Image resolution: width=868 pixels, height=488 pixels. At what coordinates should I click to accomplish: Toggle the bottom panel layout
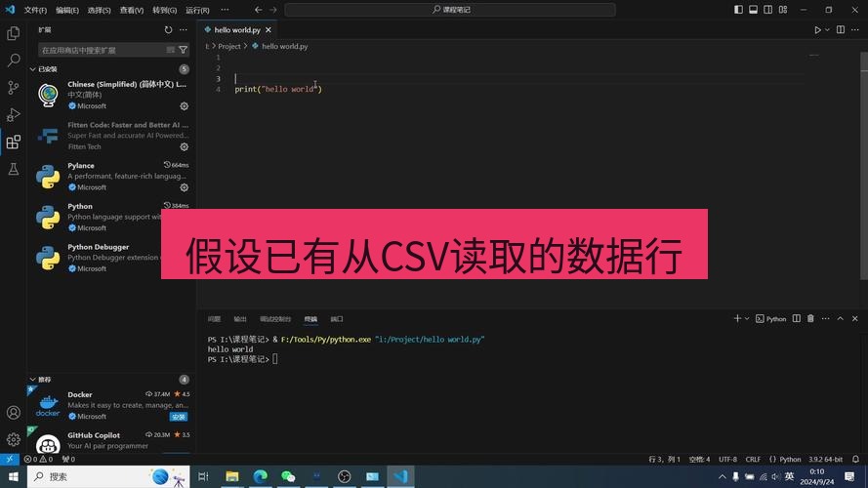click(x=754, y=10)
